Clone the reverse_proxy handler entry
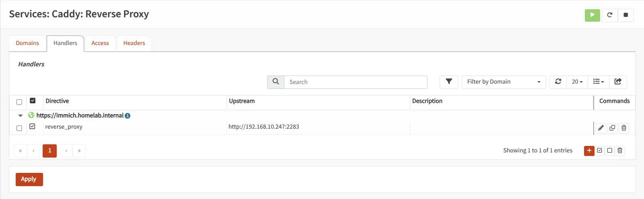Image resolution: width=644 pixels, height=199 pixels. 612,128
